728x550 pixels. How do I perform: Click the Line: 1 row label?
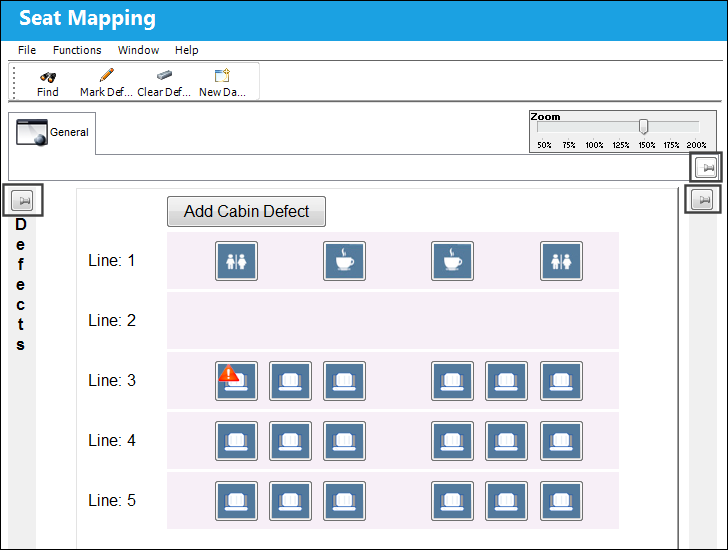tap(112, 260)
